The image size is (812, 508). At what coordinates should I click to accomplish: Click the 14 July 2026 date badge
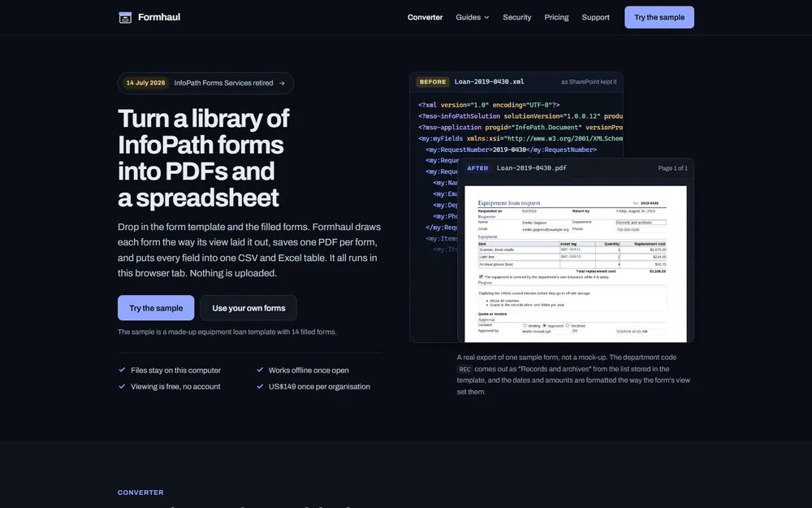pyautogui.click(x=145, y=83)
